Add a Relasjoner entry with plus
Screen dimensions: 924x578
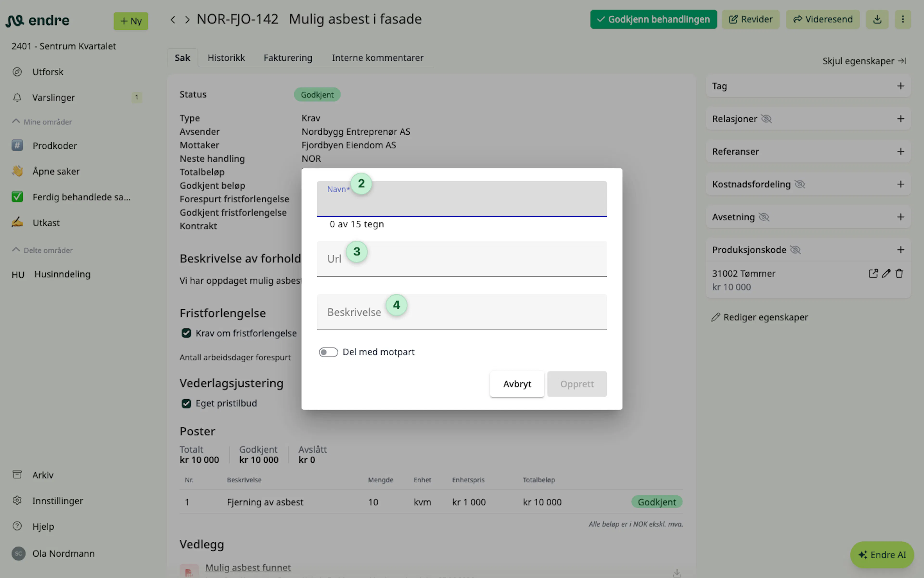pos(900,119)
